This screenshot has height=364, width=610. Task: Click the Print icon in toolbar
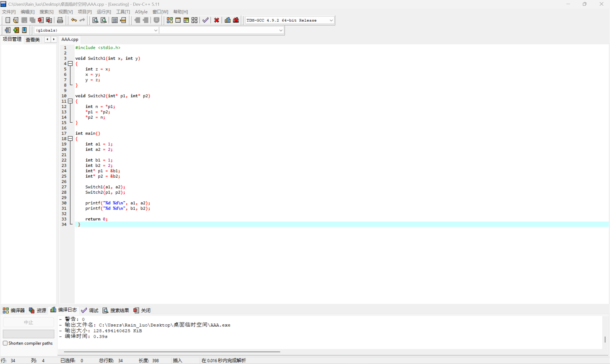(x=60, y=20)
